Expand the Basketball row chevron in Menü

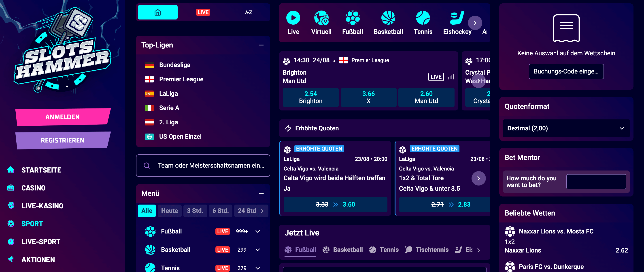pyautogui.click(x=258, y=250)
